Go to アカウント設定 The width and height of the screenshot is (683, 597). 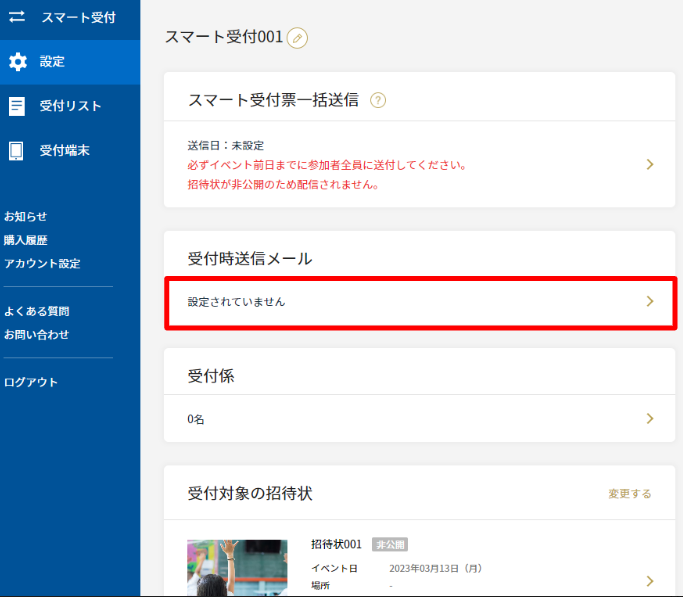[42, 263]
